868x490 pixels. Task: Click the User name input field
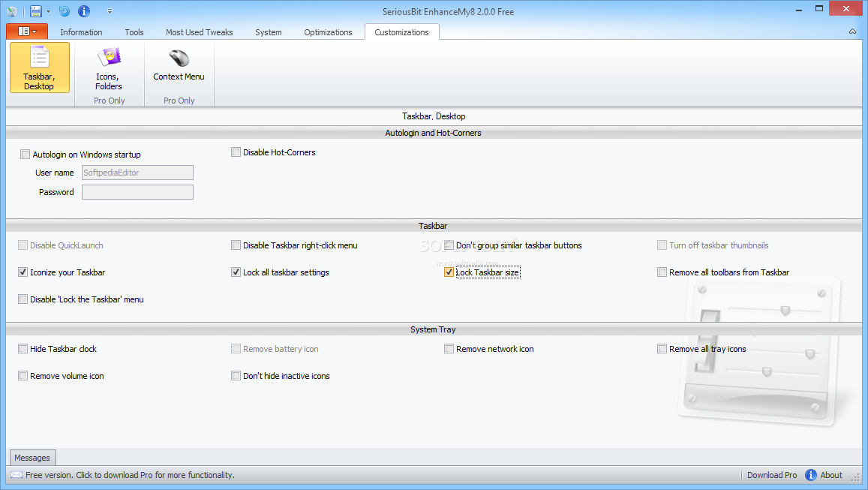tap(138, 173)
